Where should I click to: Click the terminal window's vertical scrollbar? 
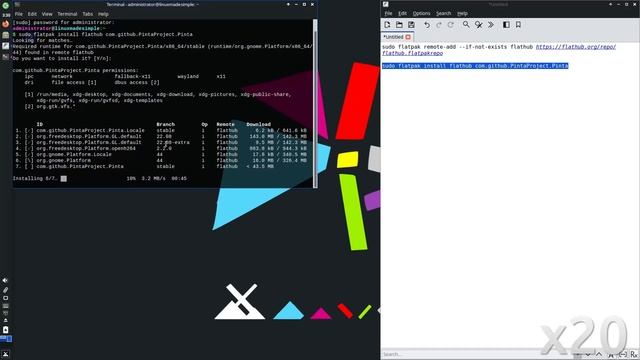pos(315,103)
